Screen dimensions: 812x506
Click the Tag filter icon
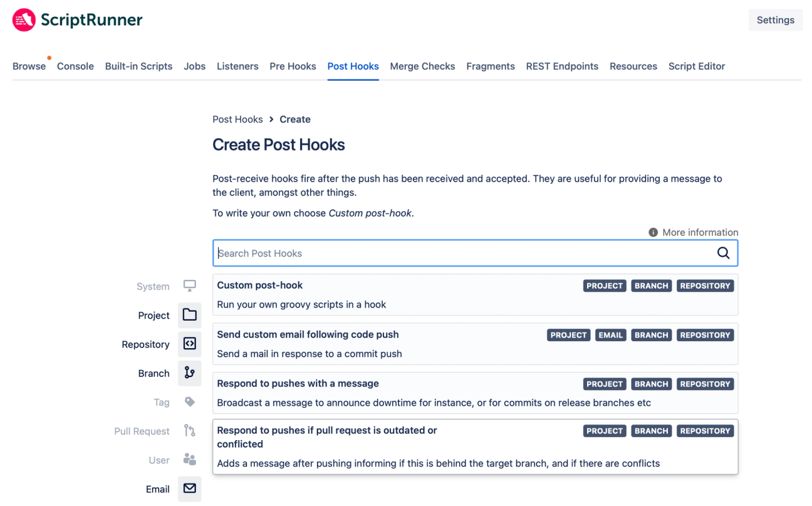(x=190, y=402)
